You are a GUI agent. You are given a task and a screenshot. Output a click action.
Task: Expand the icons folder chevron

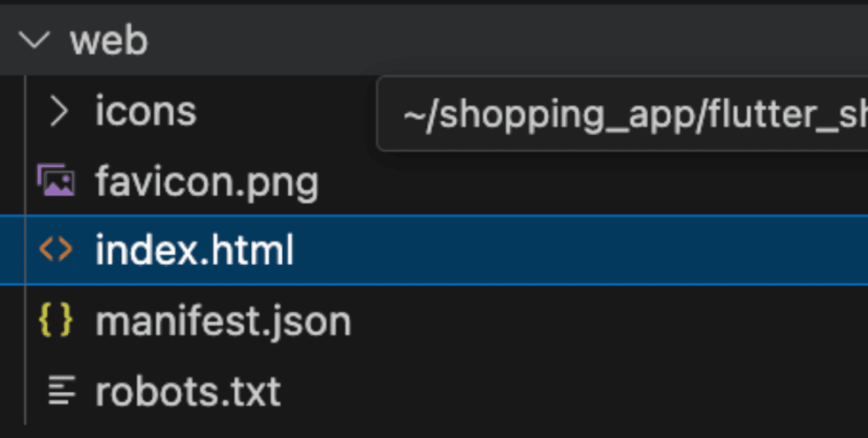[58, 111]
